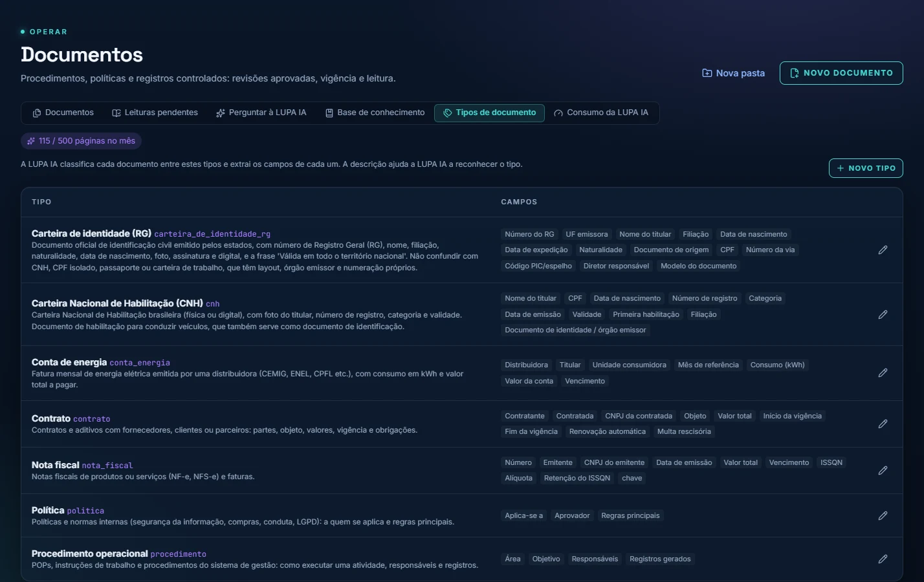Click the Primeira habilitação field chip

coord(646,314)
